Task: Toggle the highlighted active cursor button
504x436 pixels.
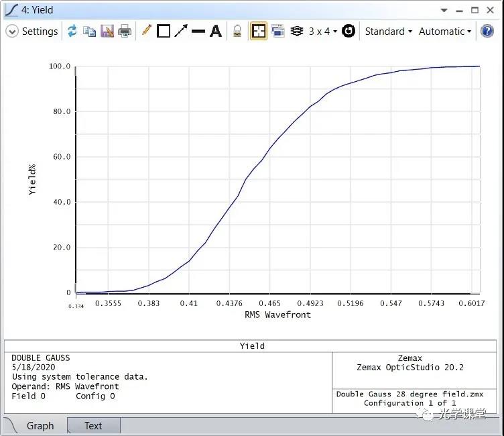Action: (258, 32)
